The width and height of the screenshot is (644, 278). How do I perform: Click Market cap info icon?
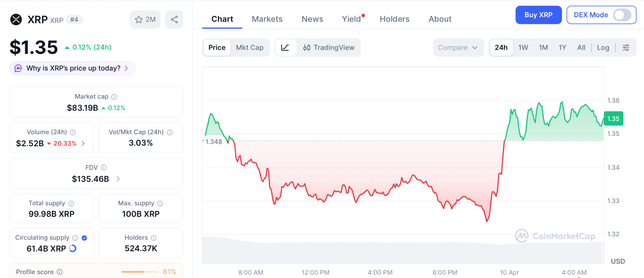(x=114, y=97)
